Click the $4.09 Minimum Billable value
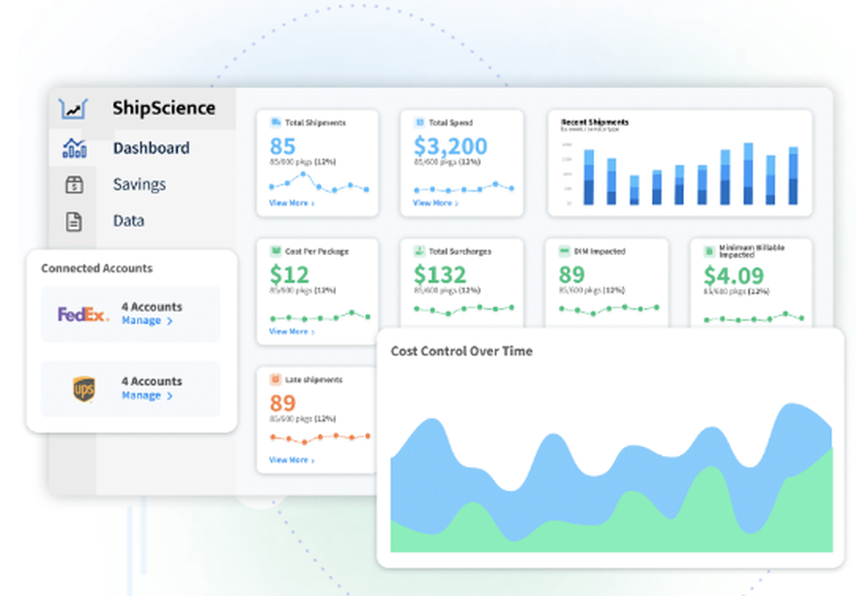Viewport: 868px width, 596px height. pos(733,275)
